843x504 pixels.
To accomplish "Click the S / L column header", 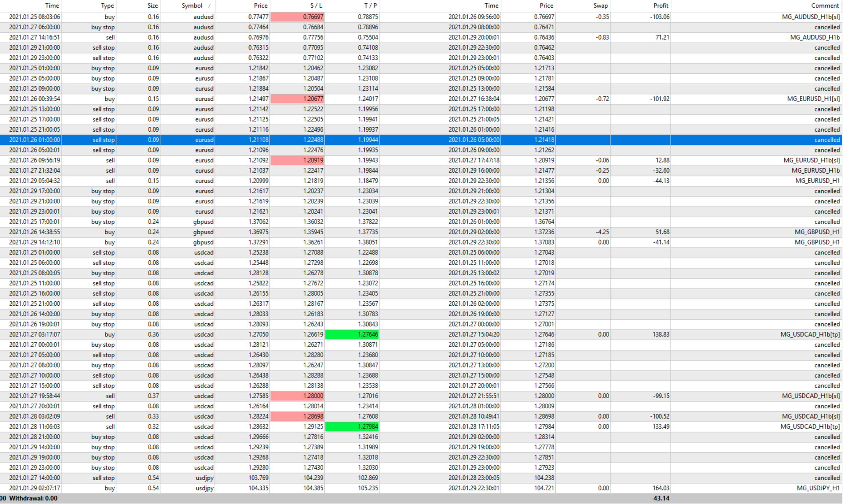I will coord(316,6).
